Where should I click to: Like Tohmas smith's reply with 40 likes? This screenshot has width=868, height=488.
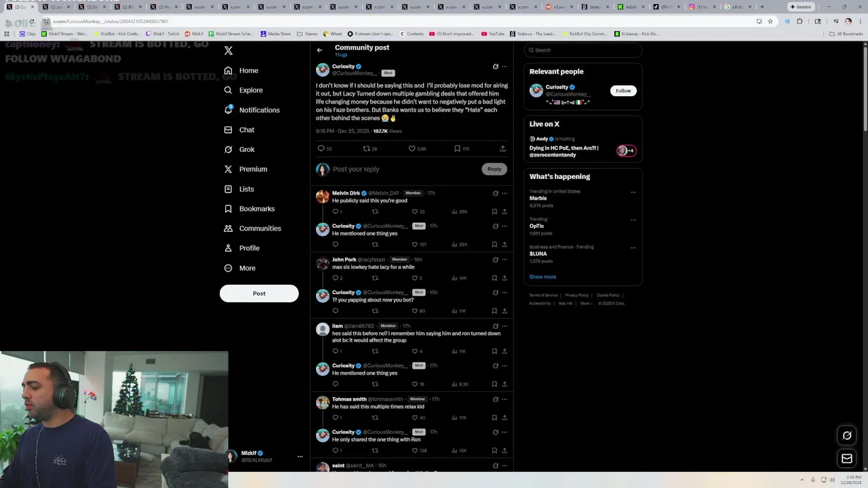click(x=418, y=418)
